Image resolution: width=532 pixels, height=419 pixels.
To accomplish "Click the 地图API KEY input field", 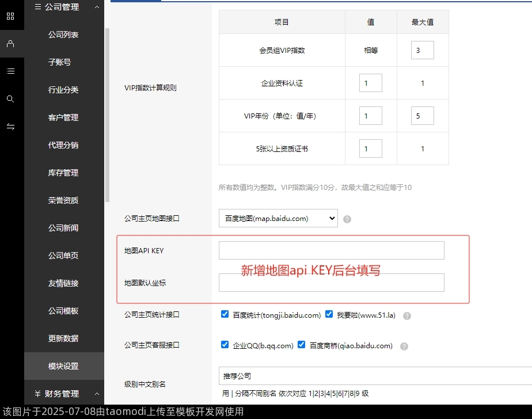I will (331, 250).
